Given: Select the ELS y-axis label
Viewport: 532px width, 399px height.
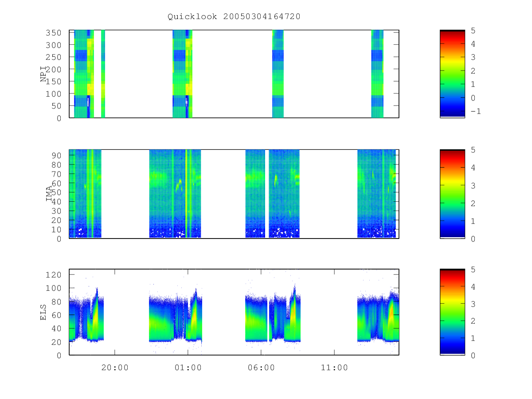Looking at the screenshot, I should (x=44, y=312).
